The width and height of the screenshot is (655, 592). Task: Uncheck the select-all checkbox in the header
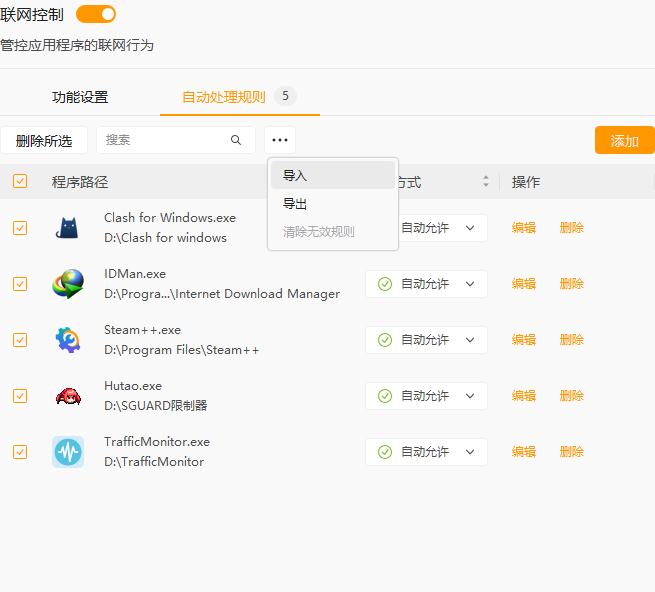20,182
